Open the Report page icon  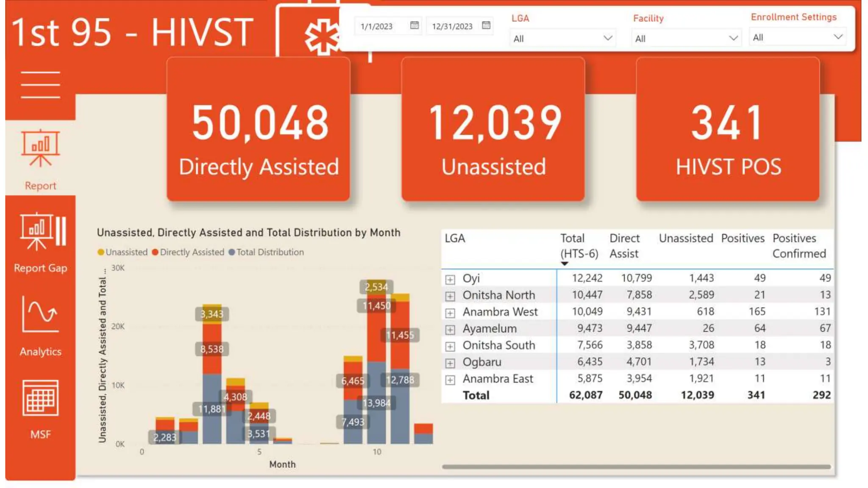coord(40,148)
